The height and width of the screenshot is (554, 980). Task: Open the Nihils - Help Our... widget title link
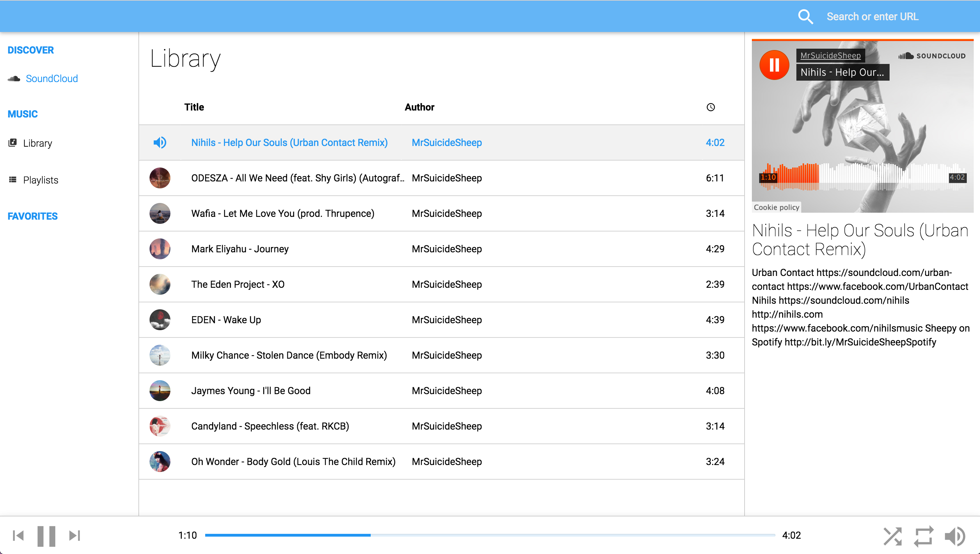pos(843,72)
